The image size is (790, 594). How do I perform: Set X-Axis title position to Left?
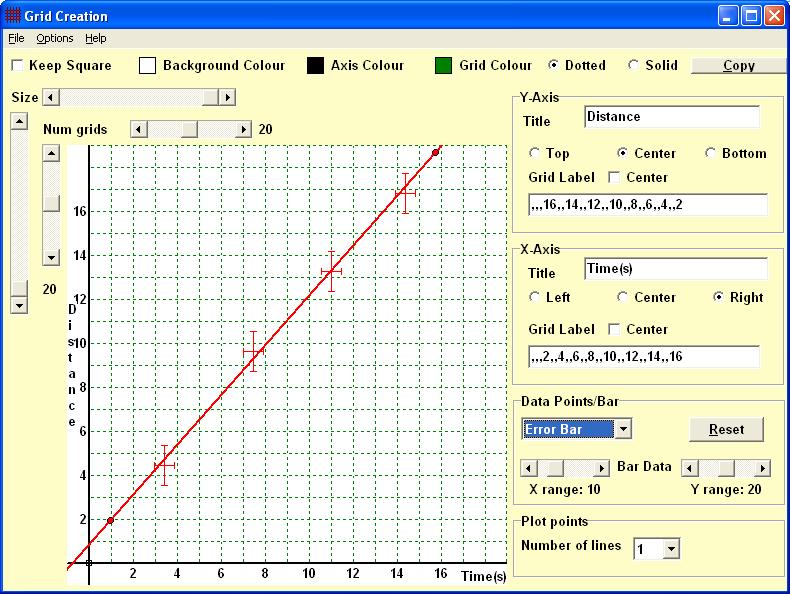coord(535,297)
